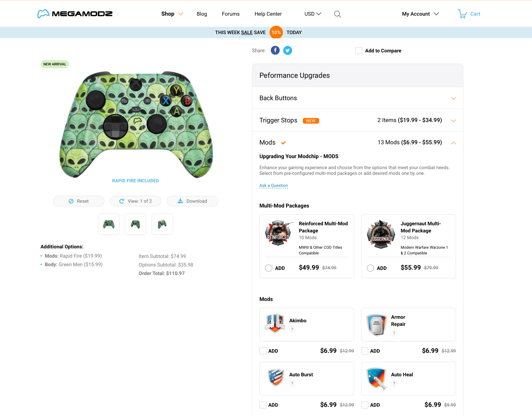The height and width of the screenshot is (415, 532).
Task: Click the Ask a Question link
Action: (273, 185)
